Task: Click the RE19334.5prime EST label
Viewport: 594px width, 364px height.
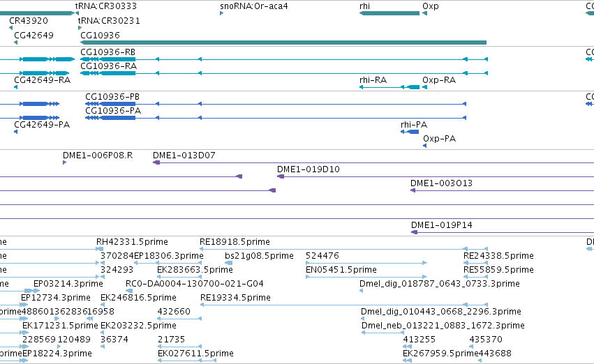Action: [x=236, y=298]
